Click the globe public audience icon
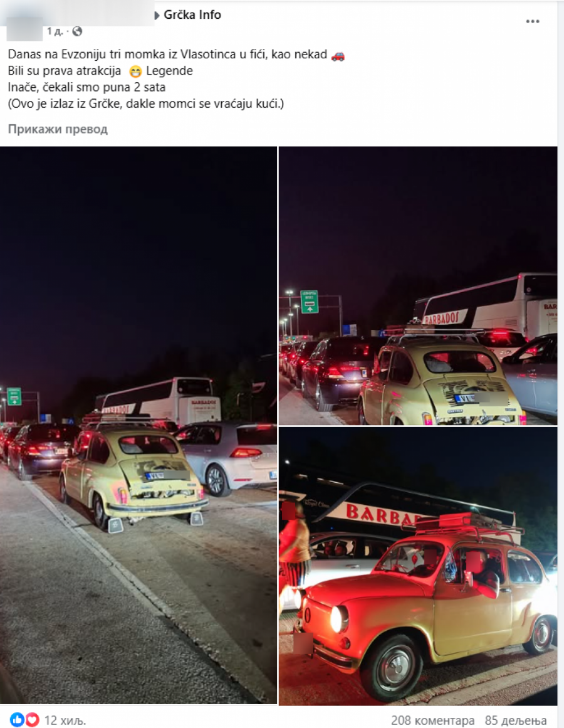This screenshot has height=728, width=564. 78,31
